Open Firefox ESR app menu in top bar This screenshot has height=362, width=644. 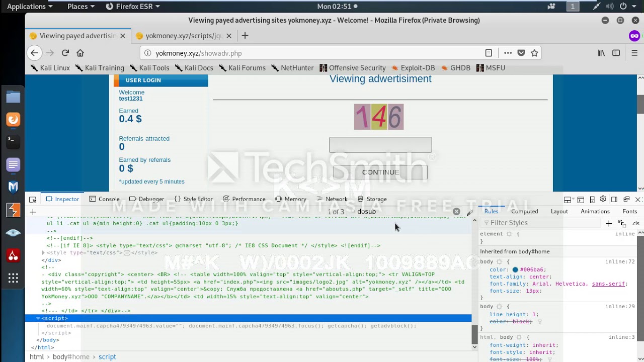click(133, 7)
